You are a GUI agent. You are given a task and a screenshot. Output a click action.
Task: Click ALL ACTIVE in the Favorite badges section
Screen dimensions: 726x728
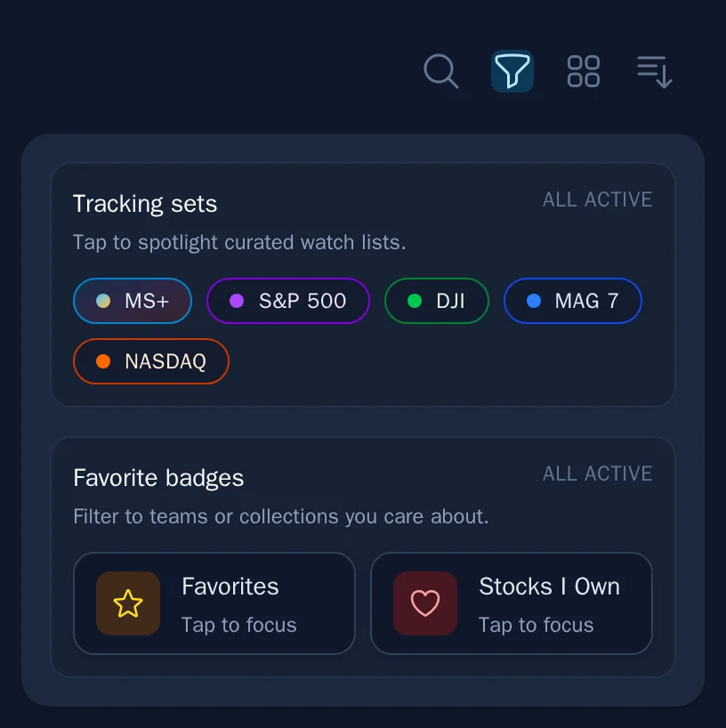tap(597, 473)
